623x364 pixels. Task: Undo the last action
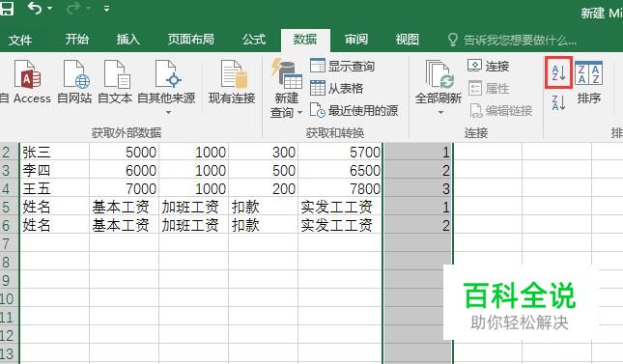tap(34, 8)
